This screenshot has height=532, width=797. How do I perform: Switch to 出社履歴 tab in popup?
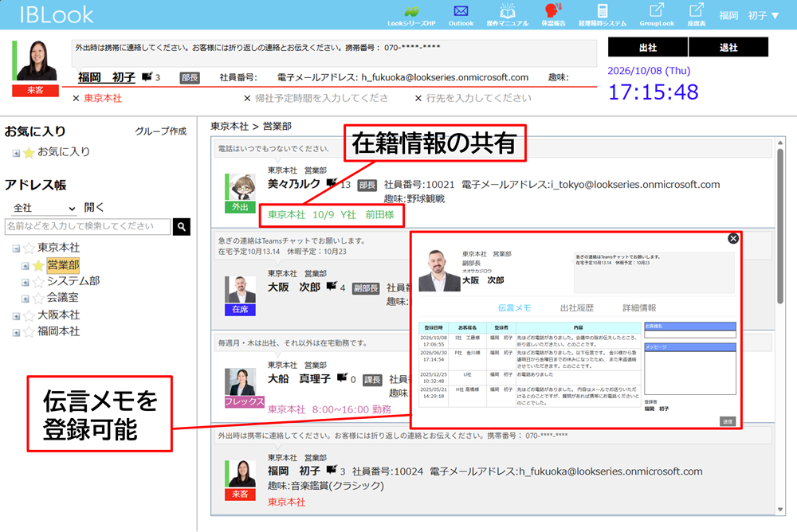[x=577, y=308]
